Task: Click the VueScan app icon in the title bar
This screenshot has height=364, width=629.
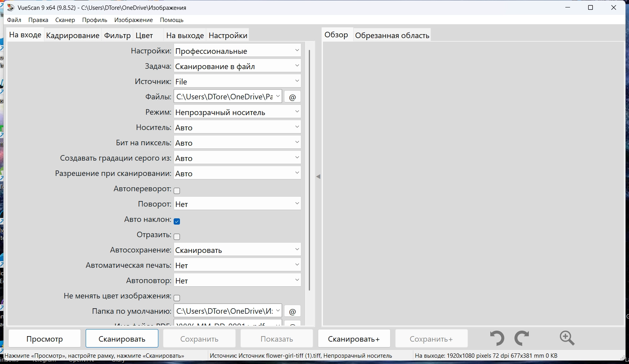Action: pyautogui.click(x=11, y=7)
